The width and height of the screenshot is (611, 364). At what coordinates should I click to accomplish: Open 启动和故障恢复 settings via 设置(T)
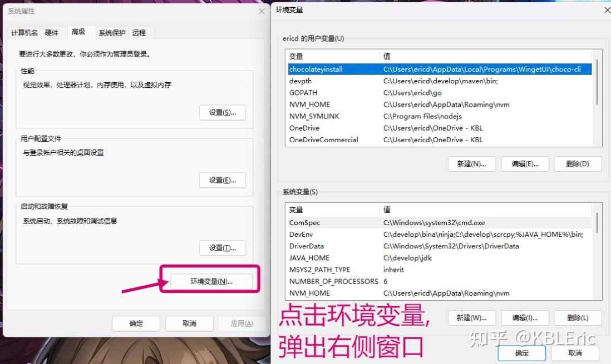(x=222, y=248)
